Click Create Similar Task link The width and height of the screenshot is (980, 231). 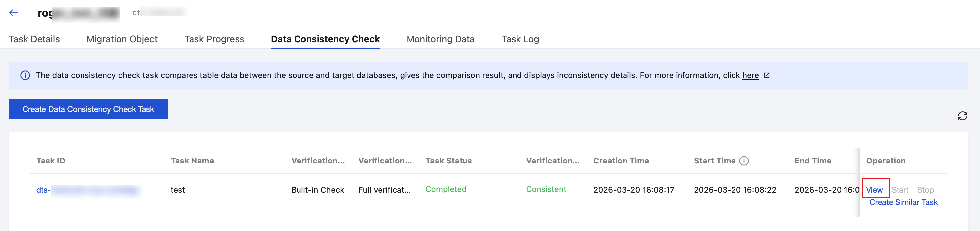tap(903, 203)
